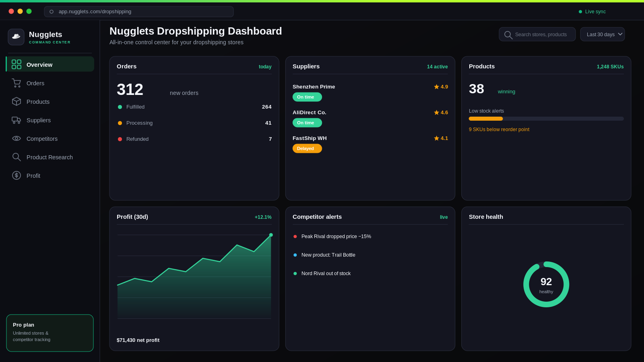Open Suppliers in the sidebar

pyautogui.click(x=50, y=119)
